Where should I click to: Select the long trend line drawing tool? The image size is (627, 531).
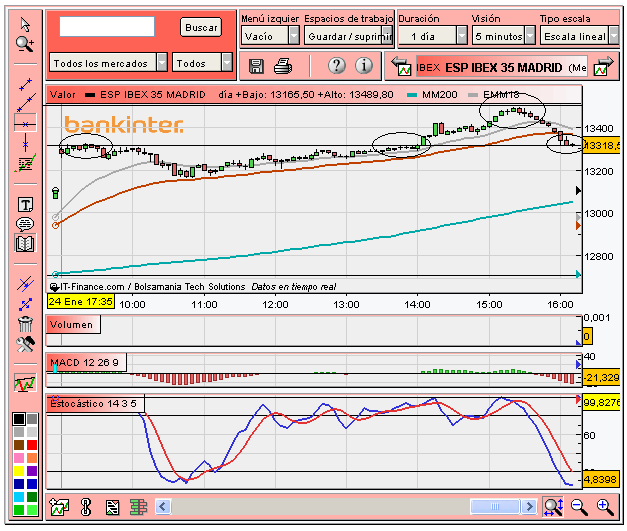[26, 103]
